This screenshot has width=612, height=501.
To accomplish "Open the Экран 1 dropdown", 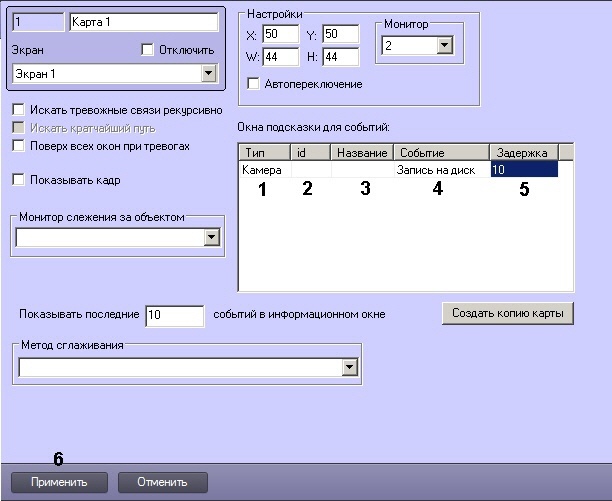I will click(208, 73).
